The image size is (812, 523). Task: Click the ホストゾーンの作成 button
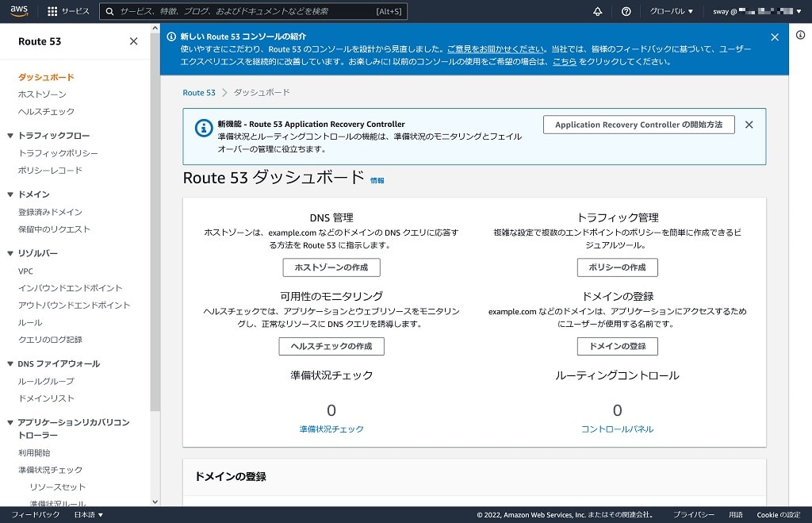tap(331, 267)
